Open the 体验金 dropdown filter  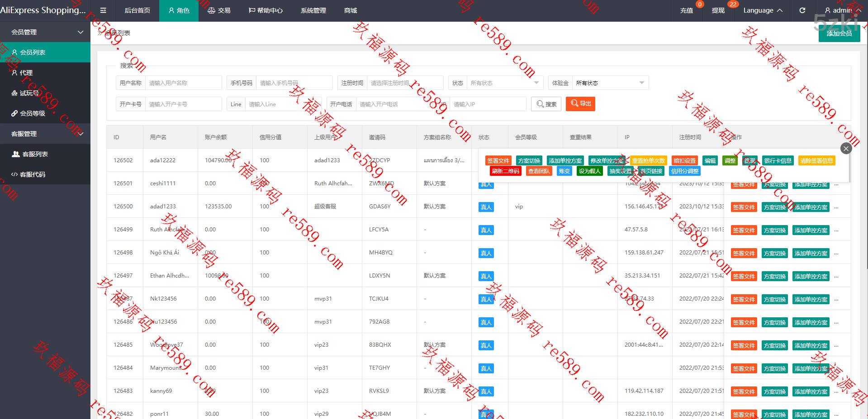609,83
